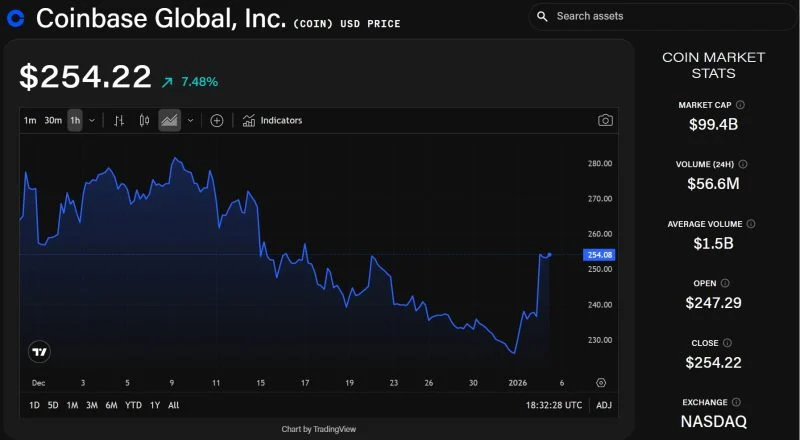Select the area chart style icon
800x440 pixels.
[169, 121]
